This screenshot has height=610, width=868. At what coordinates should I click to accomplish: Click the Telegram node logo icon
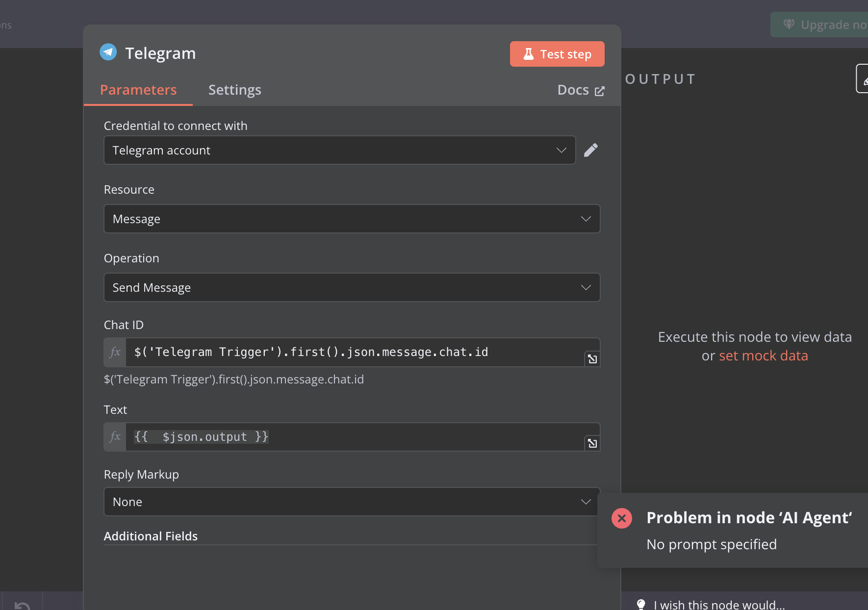(x=108, y=52)
